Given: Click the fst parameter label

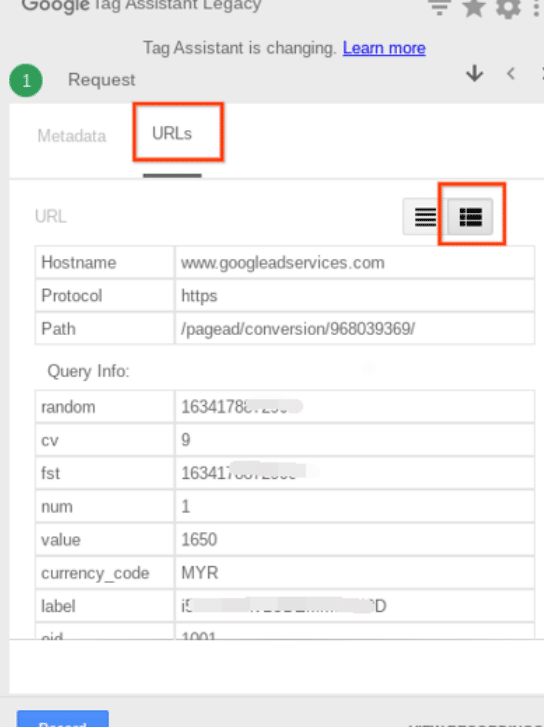Looking at the screenshot, I should click(x=51, y=473).
